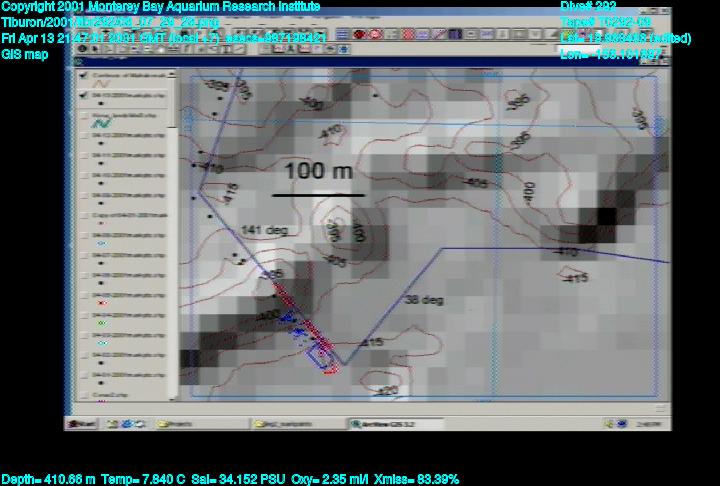Click the blue table-grid icon beside red icons

(x=343, y=33)
